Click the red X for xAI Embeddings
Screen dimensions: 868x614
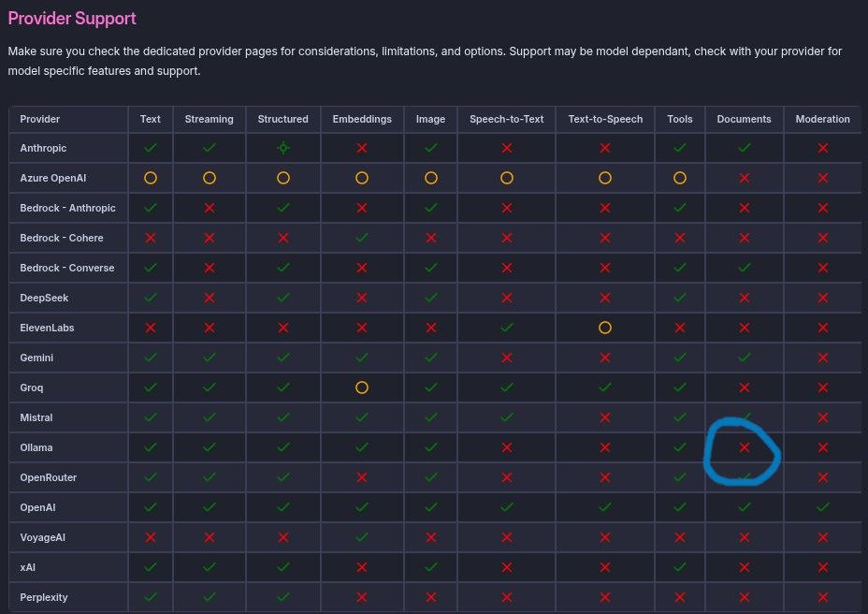click(x=361, y=567)
